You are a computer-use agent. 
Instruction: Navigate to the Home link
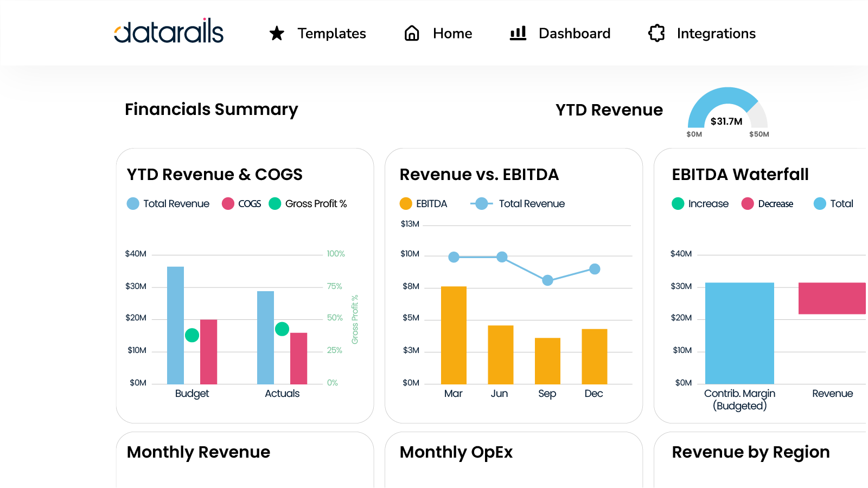pyautogui.click(x=452, y=34)
